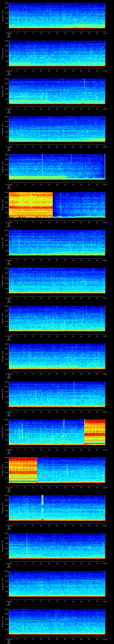This screenshot has width=114, height=644.
Task: Click the spectrogram panel starting at 23:35:00
Action: point(57,243)
